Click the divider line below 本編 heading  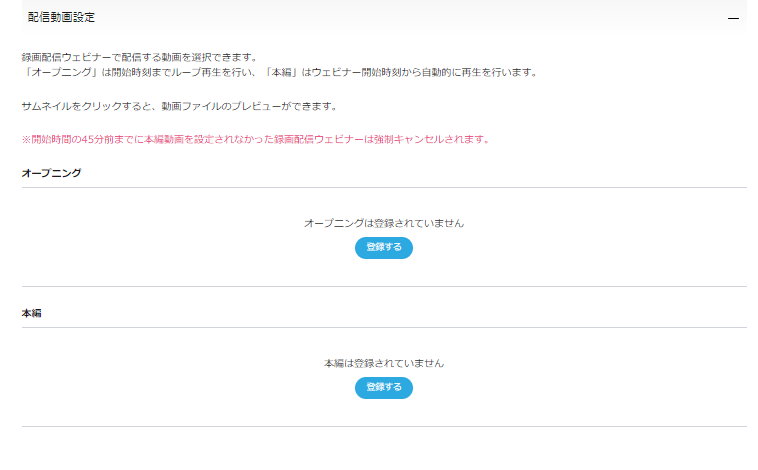click(x=383, y=327)
